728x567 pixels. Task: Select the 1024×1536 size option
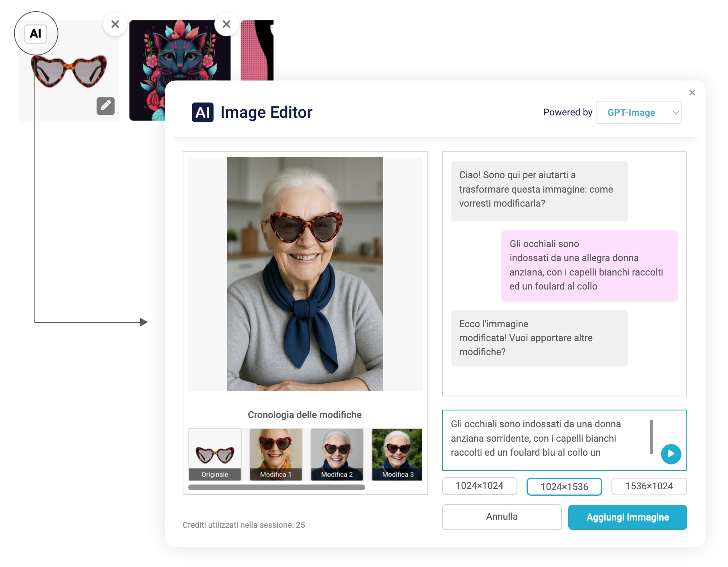pos(564,487)
